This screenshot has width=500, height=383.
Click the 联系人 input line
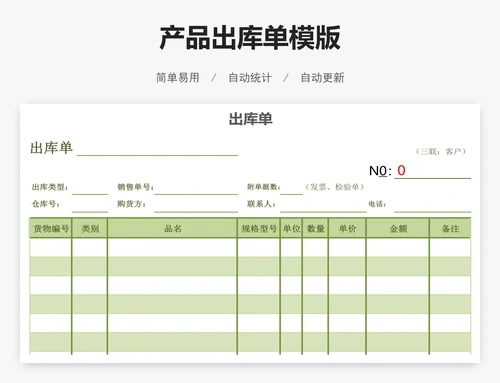[x=323, y=207]
